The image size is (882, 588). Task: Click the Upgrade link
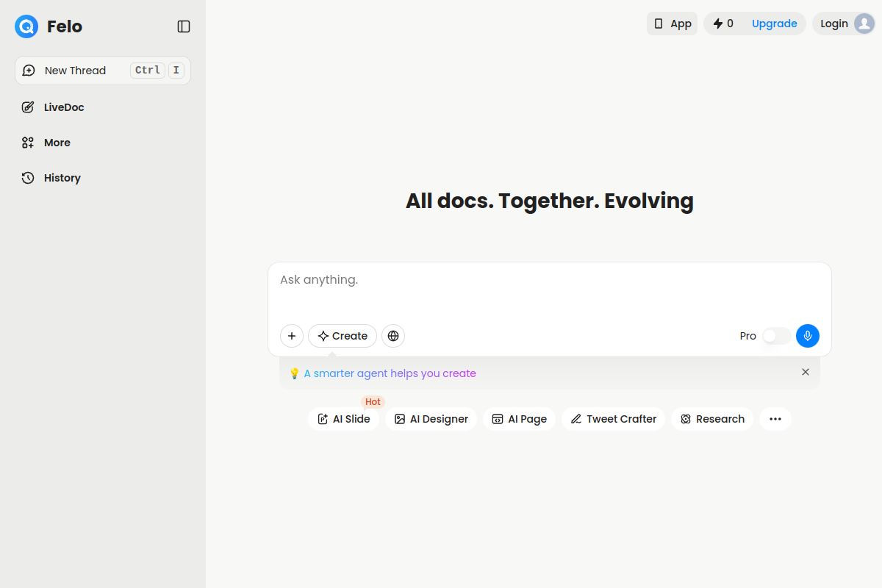tap(774, 24)
